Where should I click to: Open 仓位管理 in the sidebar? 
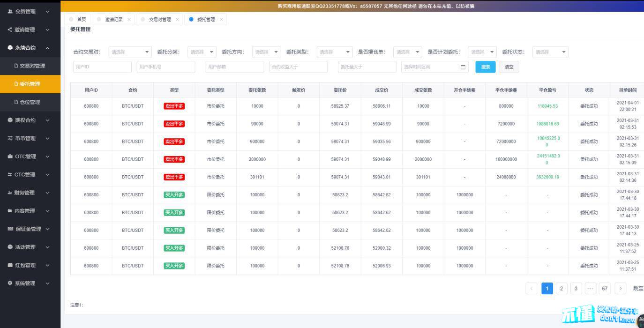pos(30,102)
